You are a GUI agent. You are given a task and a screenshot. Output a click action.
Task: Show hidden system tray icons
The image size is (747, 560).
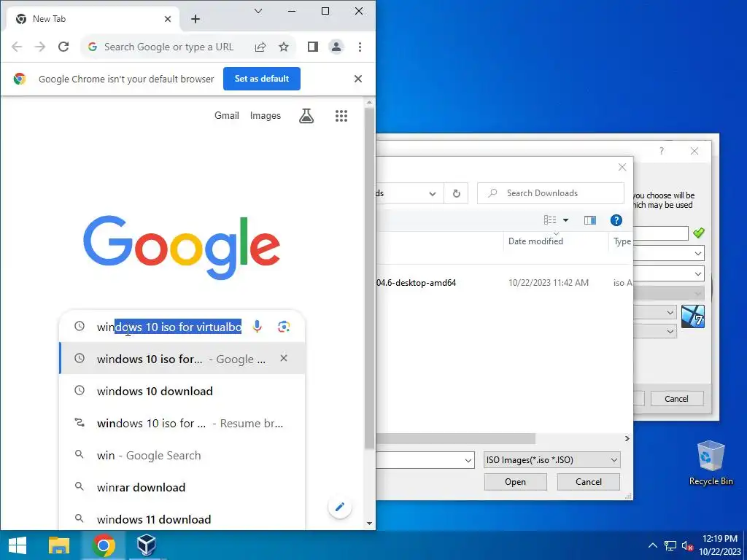[x=653, y=545]
